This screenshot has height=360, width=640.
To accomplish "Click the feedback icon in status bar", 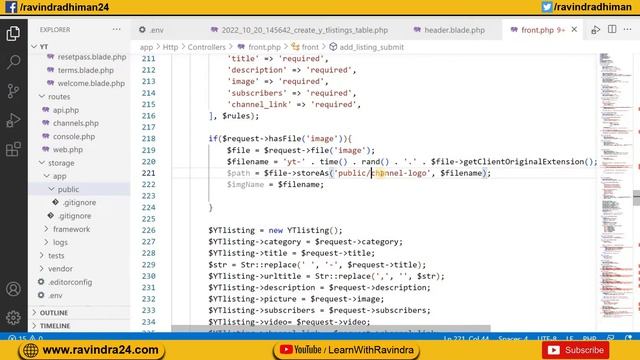I will (x=611, y=338).
